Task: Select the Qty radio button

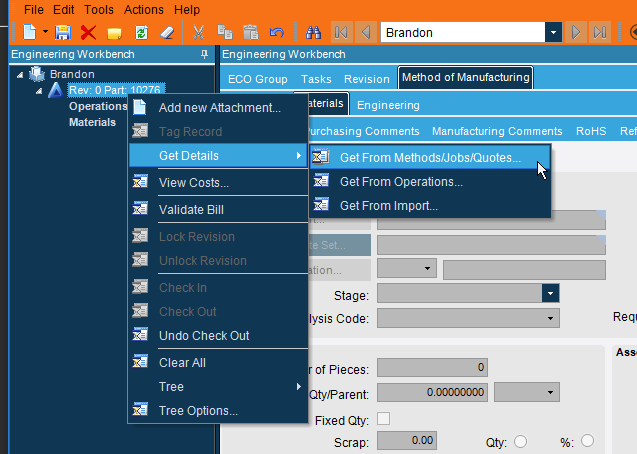Action: point(520,441)
